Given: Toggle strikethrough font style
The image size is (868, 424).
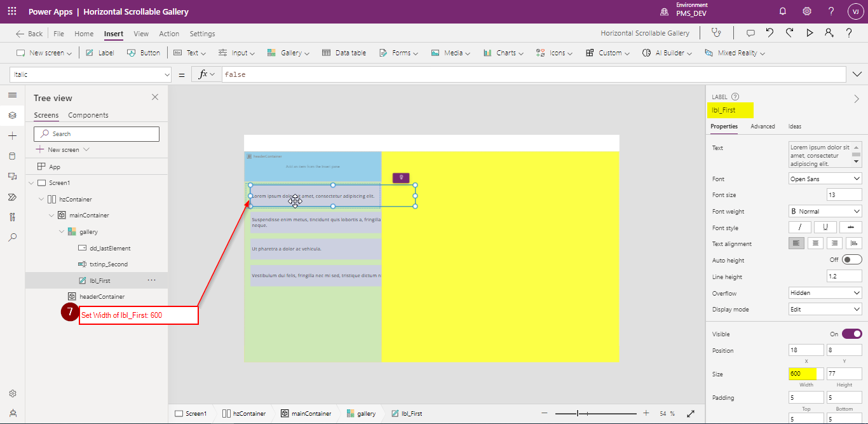Looking at the screenshot, I should [850, 227].
